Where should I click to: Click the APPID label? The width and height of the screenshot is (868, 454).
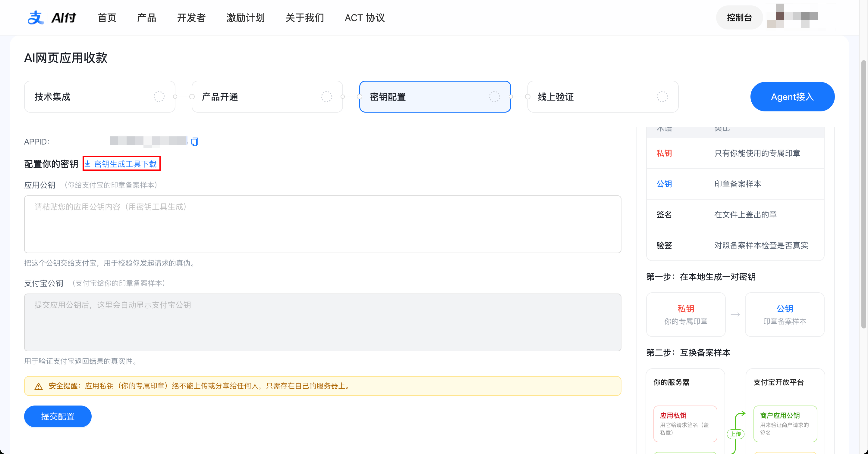tap(37, 142)
